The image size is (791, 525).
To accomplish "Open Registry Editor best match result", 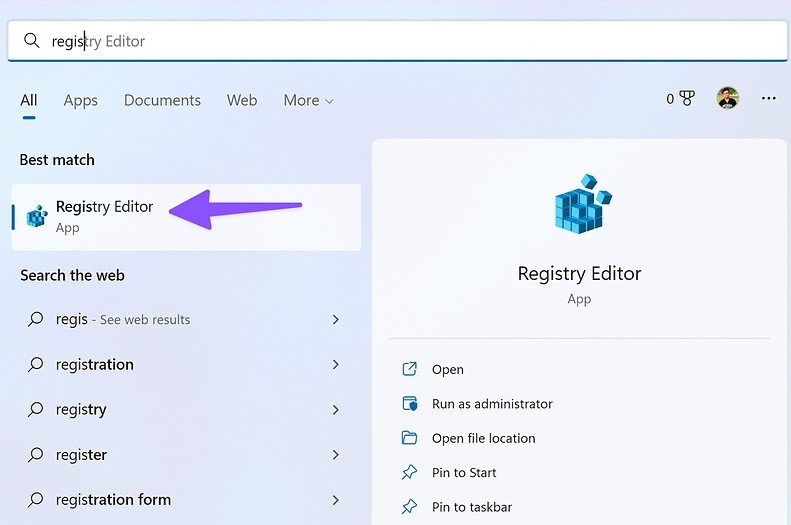I will pos(186,217).
